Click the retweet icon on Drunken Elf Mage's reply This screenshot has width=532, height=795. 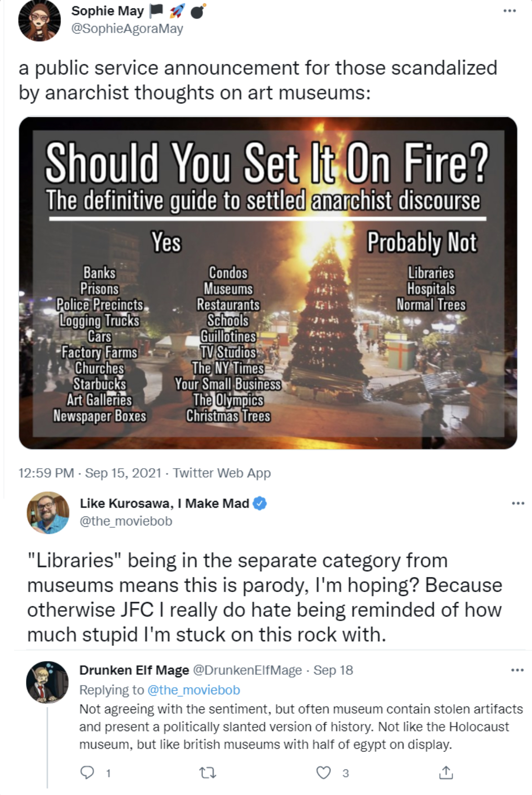click(x=208, y=773)
